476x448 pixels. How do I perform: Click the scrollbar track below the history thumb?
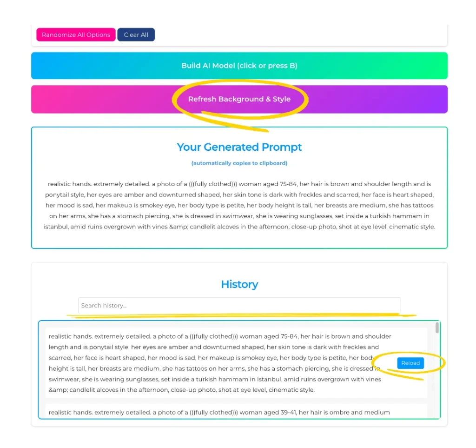(437, 377)
